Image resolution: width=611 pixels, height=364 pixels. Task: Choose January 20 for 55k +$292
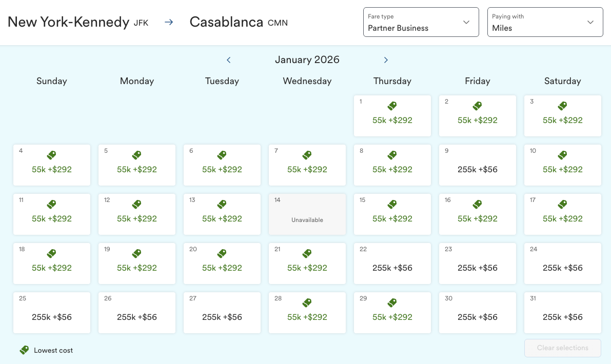tap(222, 264)
